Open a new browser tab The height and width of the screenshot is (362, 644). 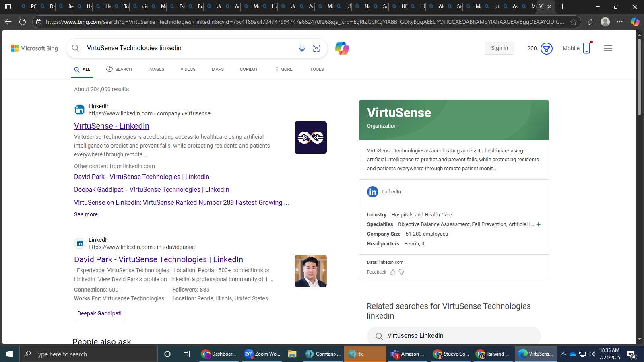pyautogui.click(x=562, y=6)
